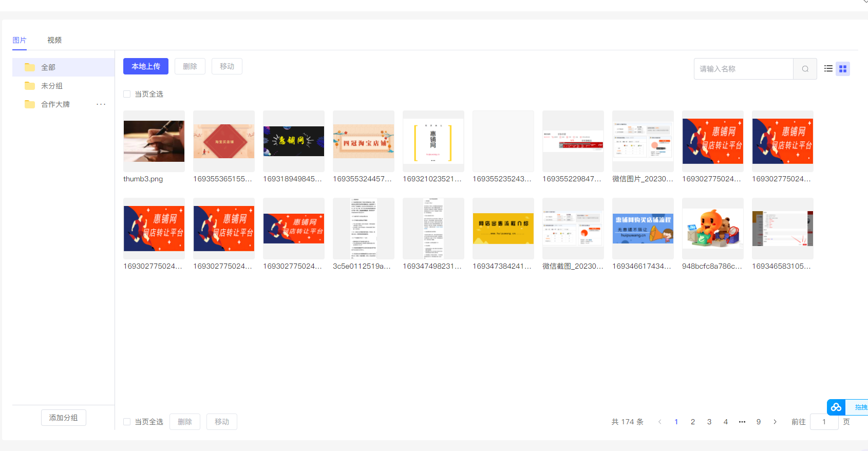Screen dimensions: 868x451
Task: Click the blue cloud drag widget icon
Action: (836, 407)
